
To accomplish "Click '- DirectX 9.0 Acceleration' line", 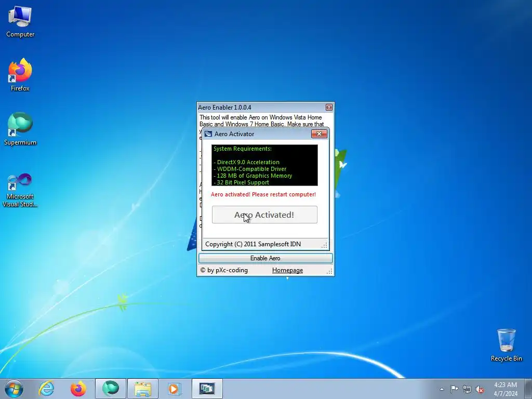I will click(246, 162).
